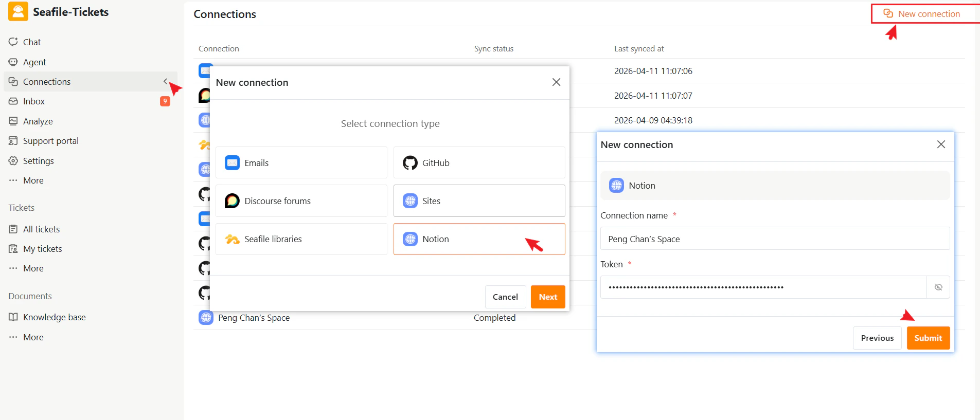Click Next in the New connection dialog
Image resolution: width=980 pixels, height=420 pixels.
click(548, 297)
